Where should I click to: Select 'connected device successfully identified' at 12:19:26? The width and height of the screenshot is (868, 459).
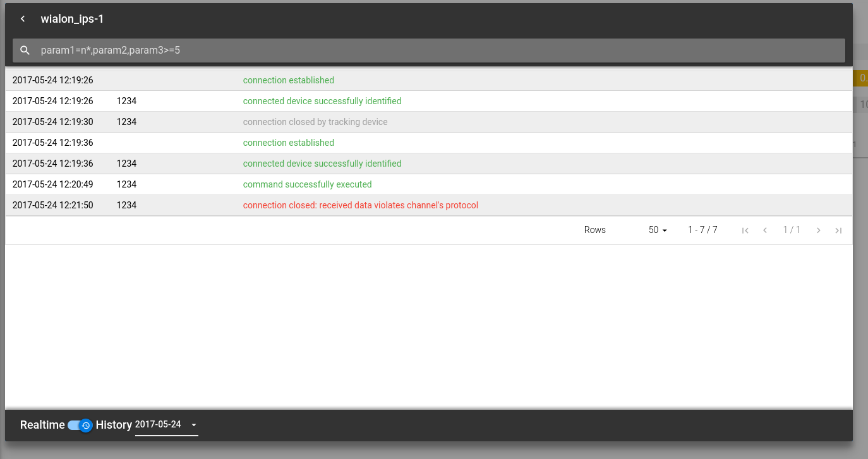[429, 101]
